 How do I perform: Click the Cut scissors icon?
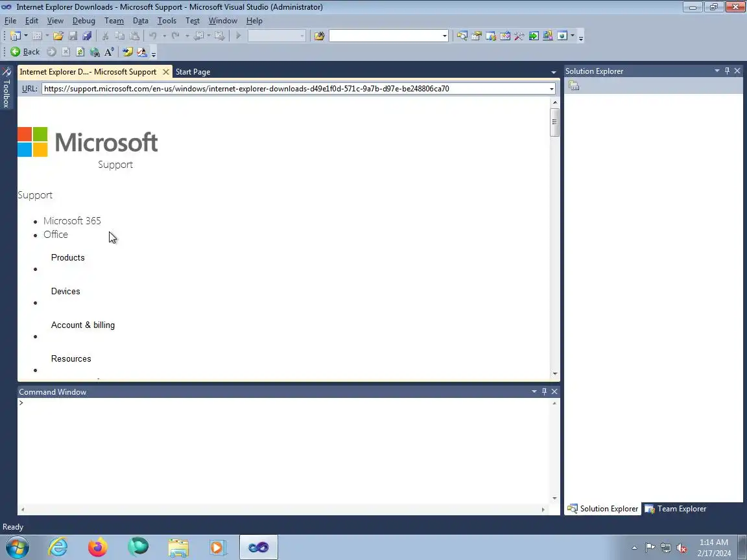pyautogui.click(x=105, y=36)
